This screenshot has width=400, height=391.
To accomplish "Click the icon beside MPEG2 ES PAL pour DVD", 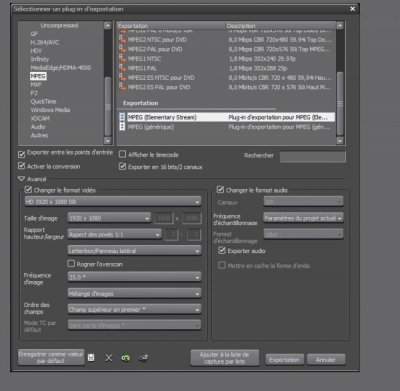I will 122,87.
